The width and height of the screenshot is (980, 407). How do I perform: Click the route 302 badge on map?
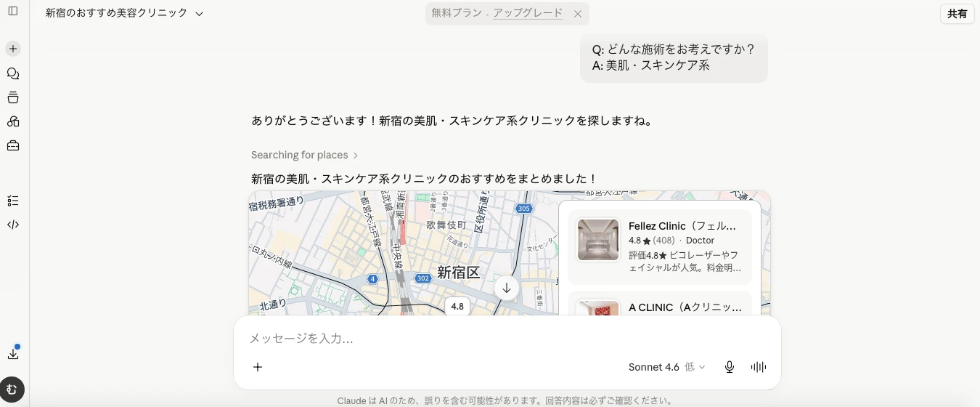423,278
